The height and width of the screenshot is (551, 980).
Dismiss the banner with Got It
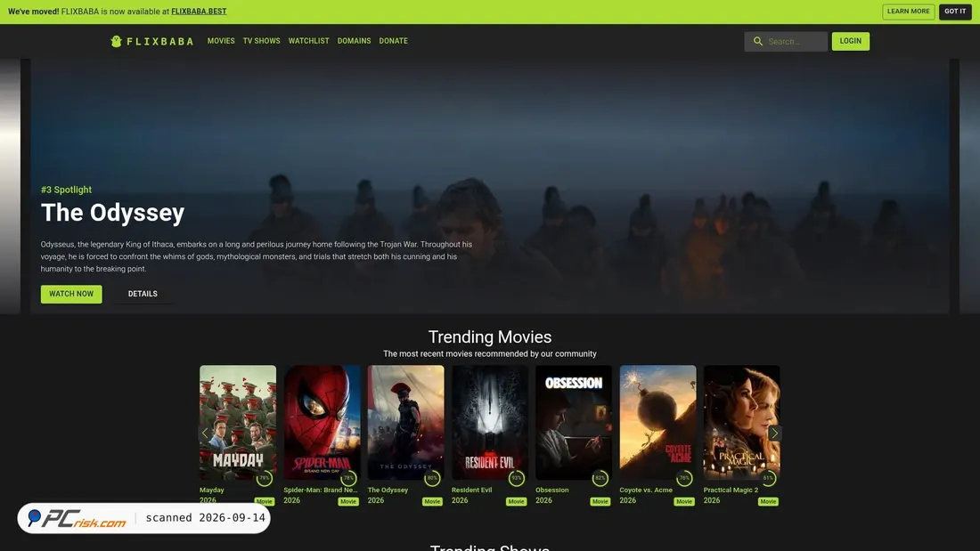tap(954, 12)
